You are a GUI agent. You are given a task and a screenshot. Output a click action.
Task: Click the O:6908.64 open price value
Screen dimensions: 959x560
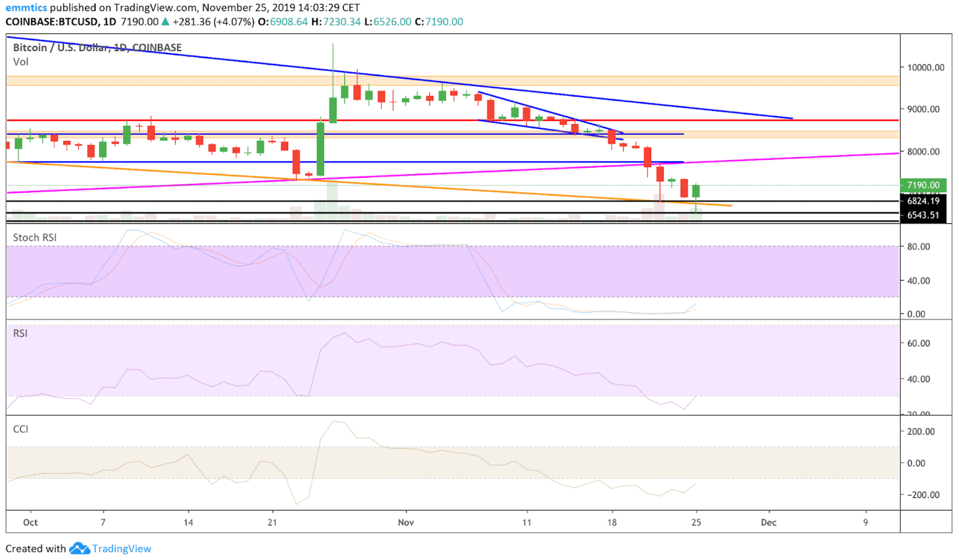click(x=283, y=22)
